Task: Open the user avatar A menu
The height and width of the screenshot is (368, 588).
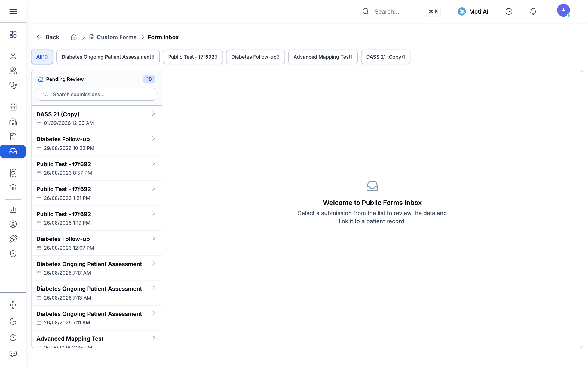Action: 563,10
